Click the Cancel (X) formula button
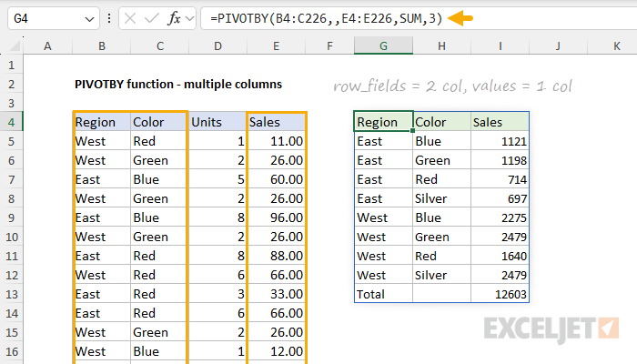The width and height of the screenshot is (637, 364). tap(130, 18)
